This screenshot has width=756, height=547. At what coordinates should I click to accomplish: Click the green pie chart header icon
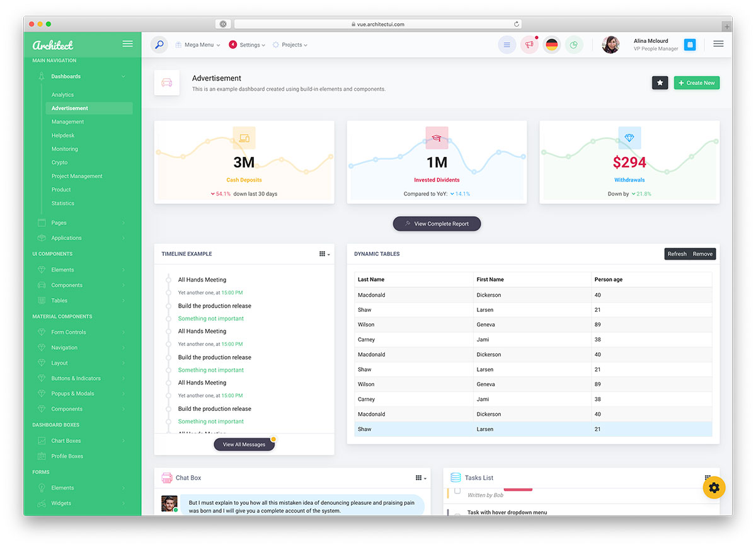[574, 45]
